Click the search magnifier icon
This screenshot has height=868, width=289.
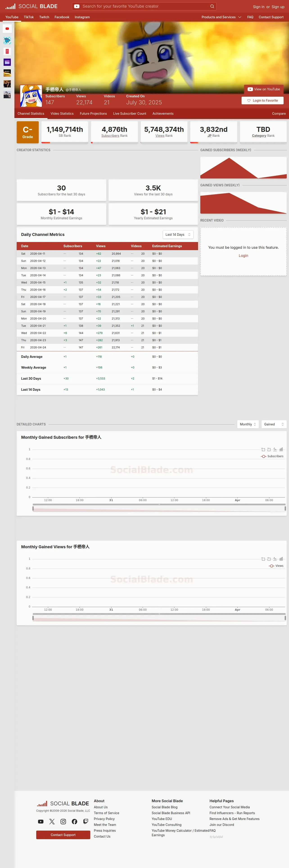(212, 6)
